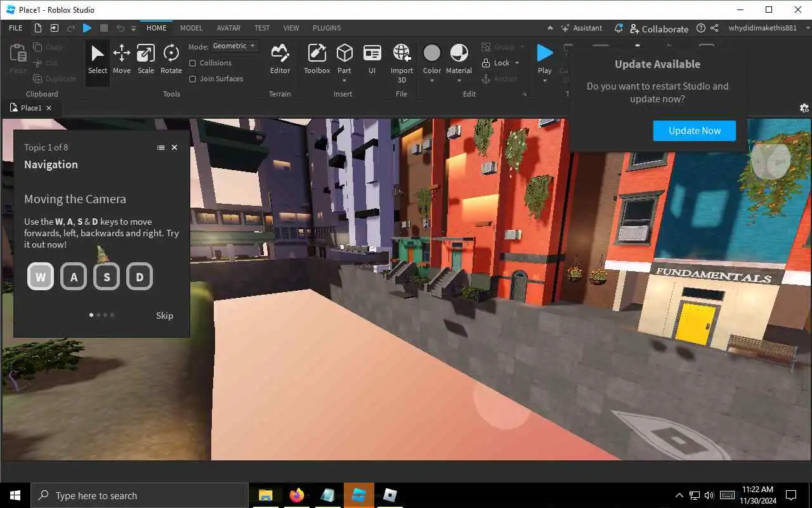
Task: Expand the Part dropdown arrow
Action: pyautogui.click(x=344, y=81)
